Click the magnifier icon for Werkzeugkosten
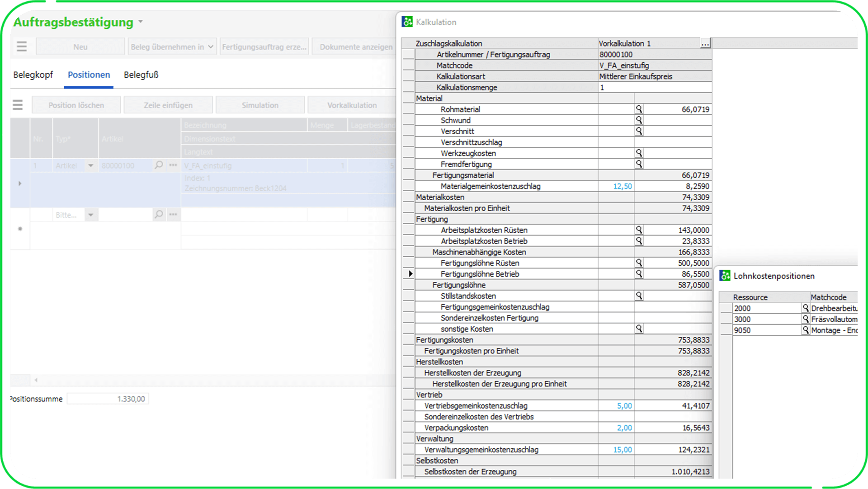Viewport: 868px width, 489px height. pyautogui.click(x=639, y=153)
